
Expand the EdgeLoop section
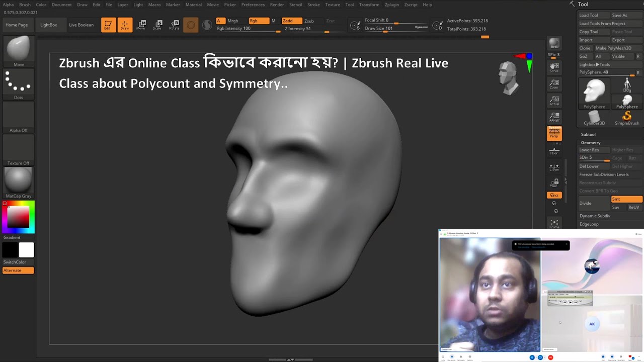pyautogui.click(x=589, y=224)
